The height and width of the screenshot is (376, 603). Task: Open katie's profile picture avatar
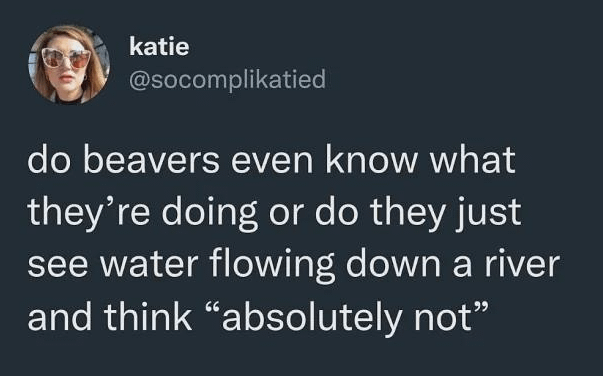pos(69,65)
